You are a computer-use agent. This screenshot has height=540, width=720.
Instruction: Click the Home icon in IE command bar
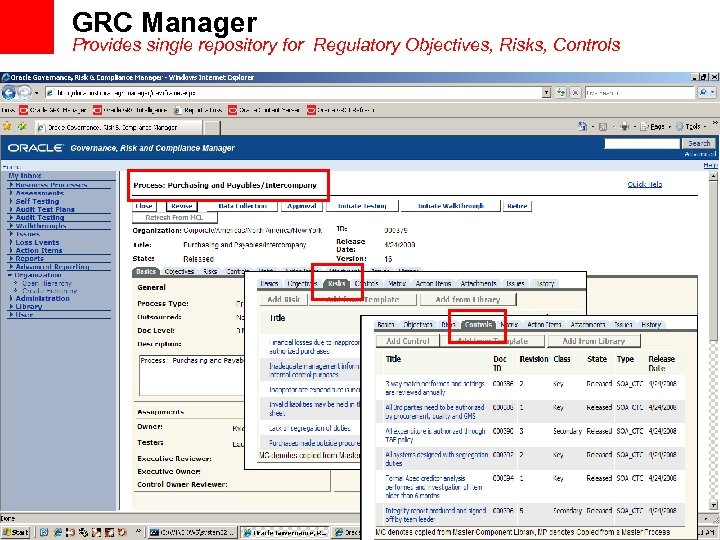(583, 126)
